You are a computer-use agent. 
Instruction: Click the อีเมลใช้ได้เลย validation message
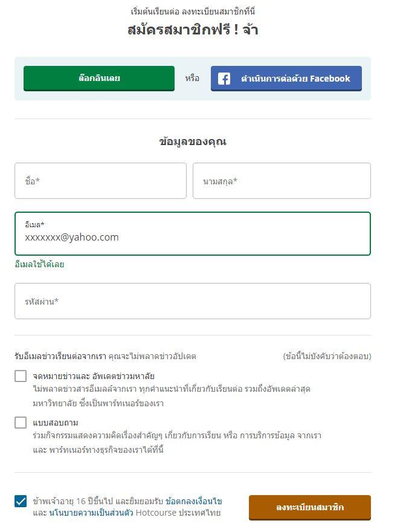coord(39,264)
